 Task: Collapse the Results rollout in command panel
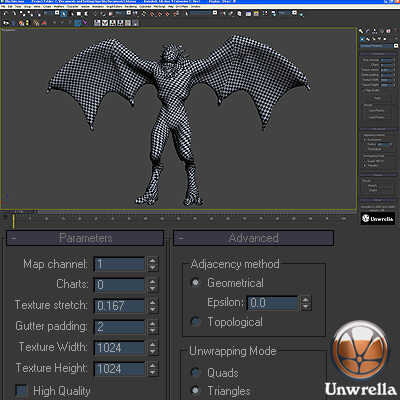pos(378,175)
